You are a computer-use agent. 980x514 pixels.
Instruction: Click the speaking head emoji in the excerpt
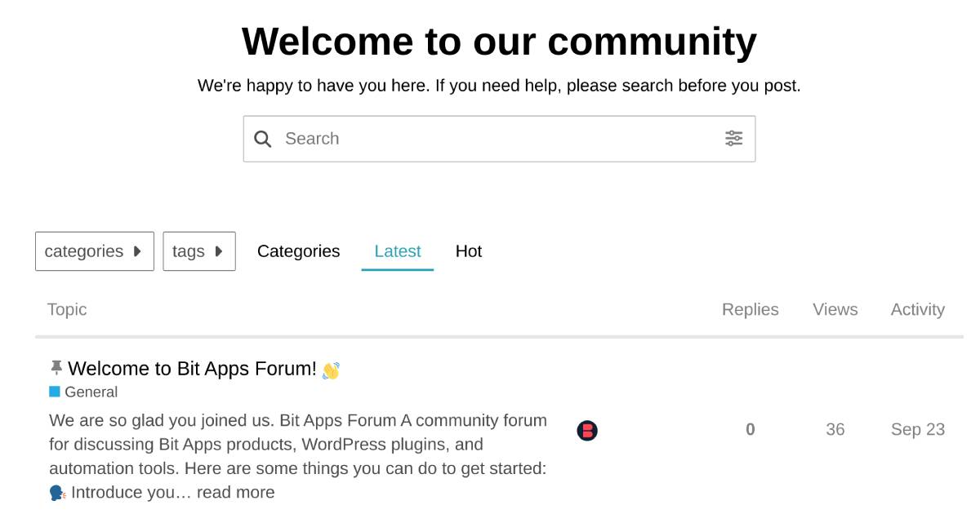click(x=57, y=493)
